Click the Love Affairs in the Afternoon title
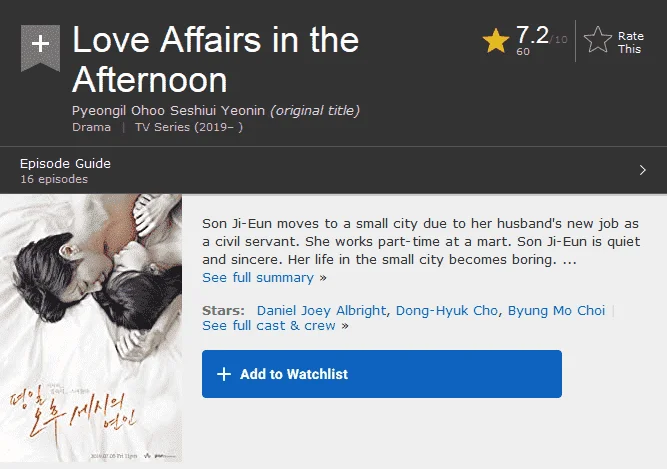The width and height of the screenshot is (667, 469). pos(216,60)
